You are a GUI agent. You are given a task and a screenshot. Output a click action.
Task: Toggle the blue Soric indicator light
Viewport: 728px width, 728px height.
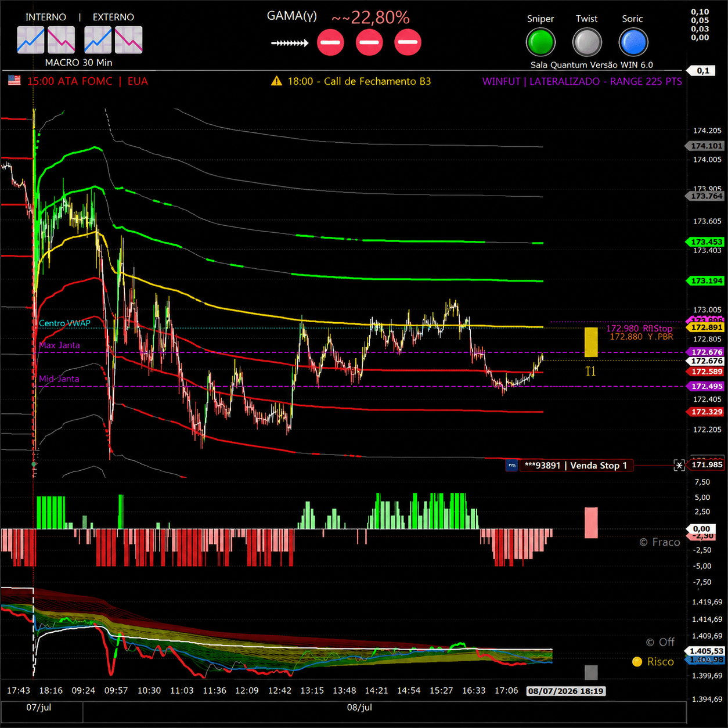point(633,42)
